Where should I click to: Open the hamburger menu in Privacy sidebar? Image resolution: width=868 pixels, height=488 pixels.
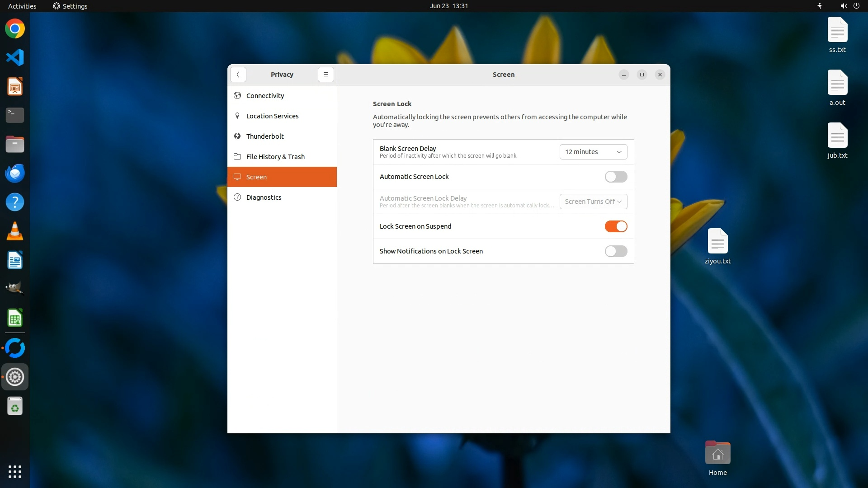(x=325, y=75)
